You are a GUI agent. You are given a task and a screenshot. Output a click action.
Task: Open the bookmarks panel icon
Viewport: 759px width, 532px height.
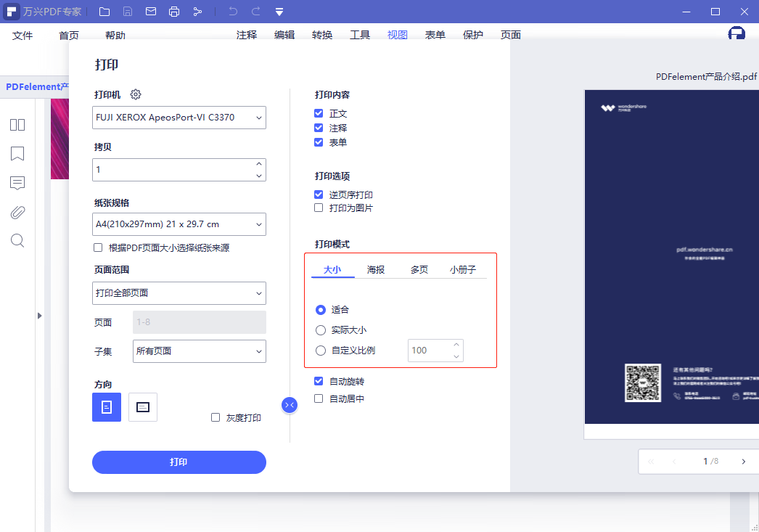tap(17, 154)
